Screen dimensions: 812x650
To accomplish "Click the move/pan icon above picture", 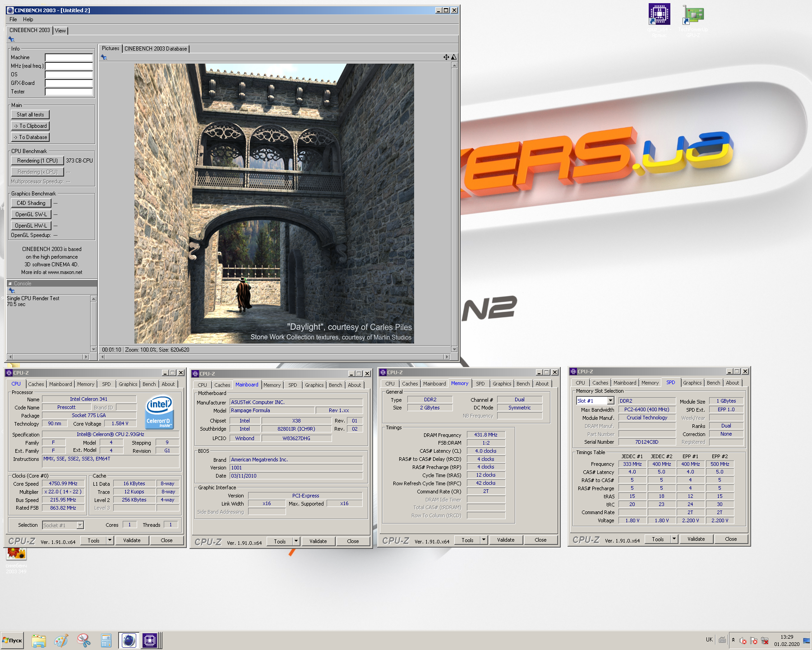I will [446, 57].
